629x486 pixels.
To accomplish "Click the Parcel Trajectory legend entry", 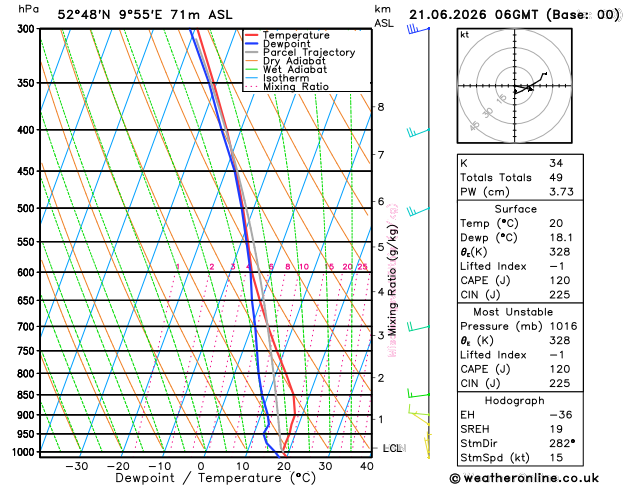I will pyautogui.click(x=300, y=52).
